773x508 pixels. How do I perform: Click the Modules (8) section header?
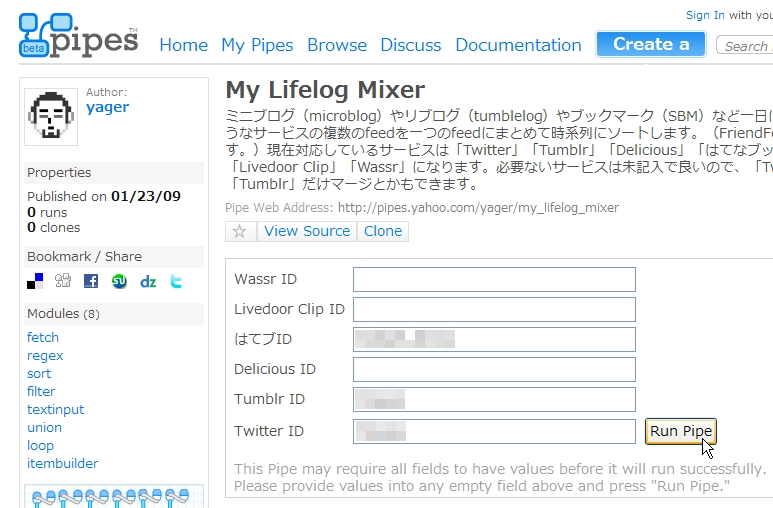[x=114, y=314]
